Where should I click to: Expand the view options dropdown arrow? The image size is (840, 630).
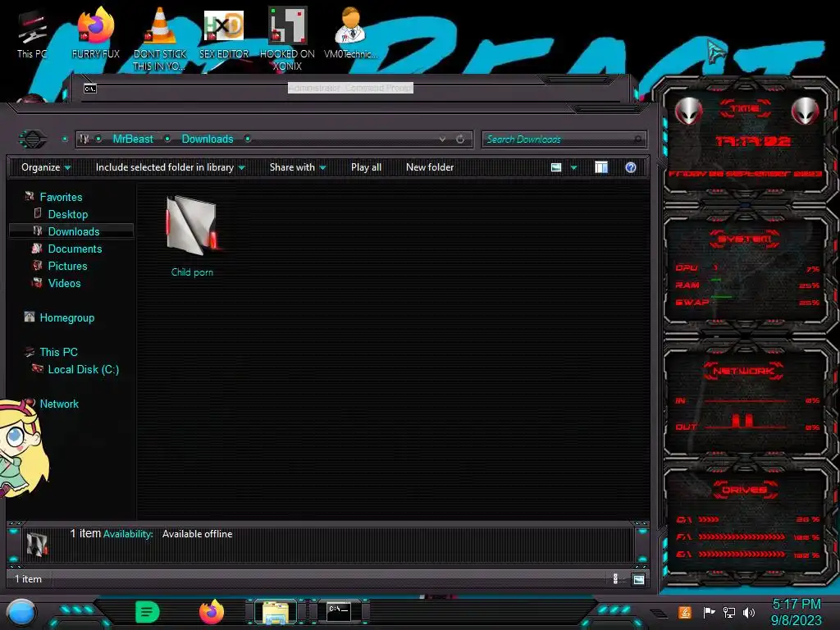click(x=573, y=167)
